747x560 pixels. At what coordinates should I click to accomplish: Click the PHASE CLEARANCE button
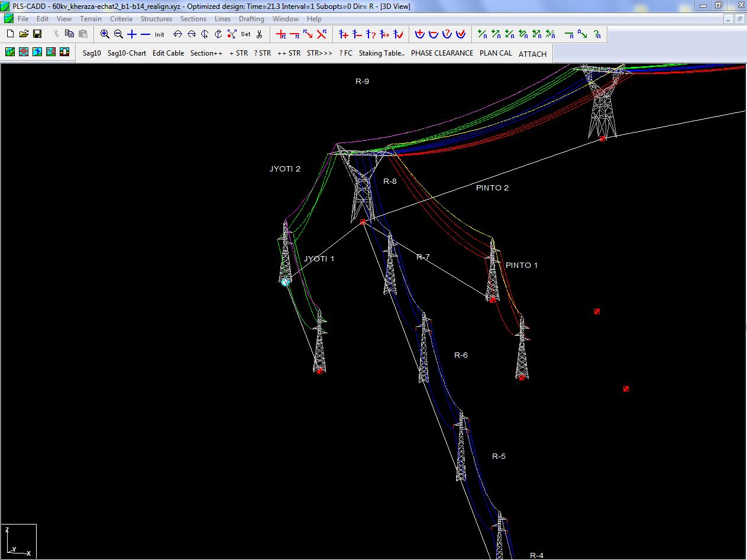pyautogui.click(x=441, y=53)
